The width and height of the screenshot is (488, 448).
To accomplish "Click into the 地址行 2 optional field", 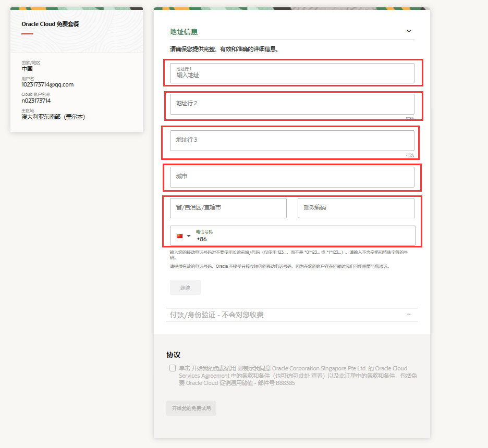I will 292,104.
